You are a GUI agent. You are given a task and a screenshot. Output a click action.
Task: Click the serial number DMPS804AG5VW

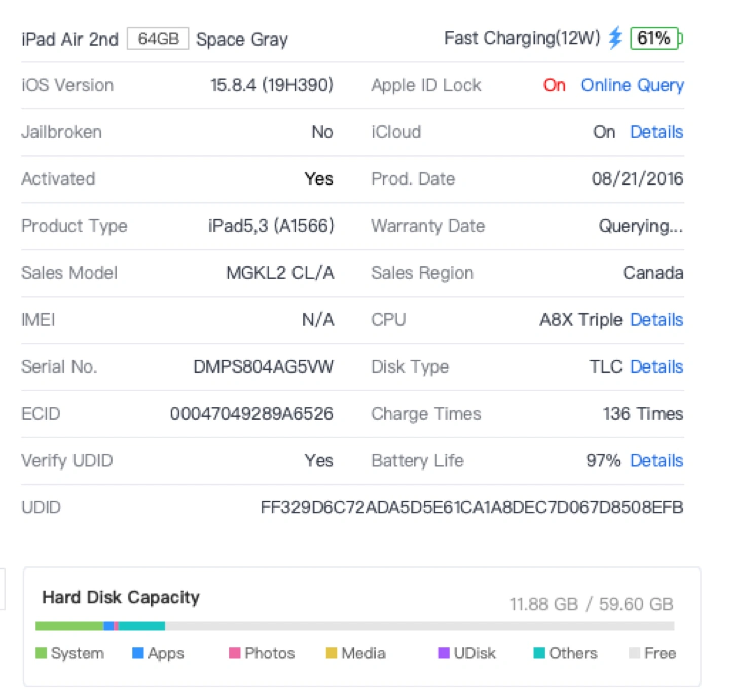click(x=263, y=367)
